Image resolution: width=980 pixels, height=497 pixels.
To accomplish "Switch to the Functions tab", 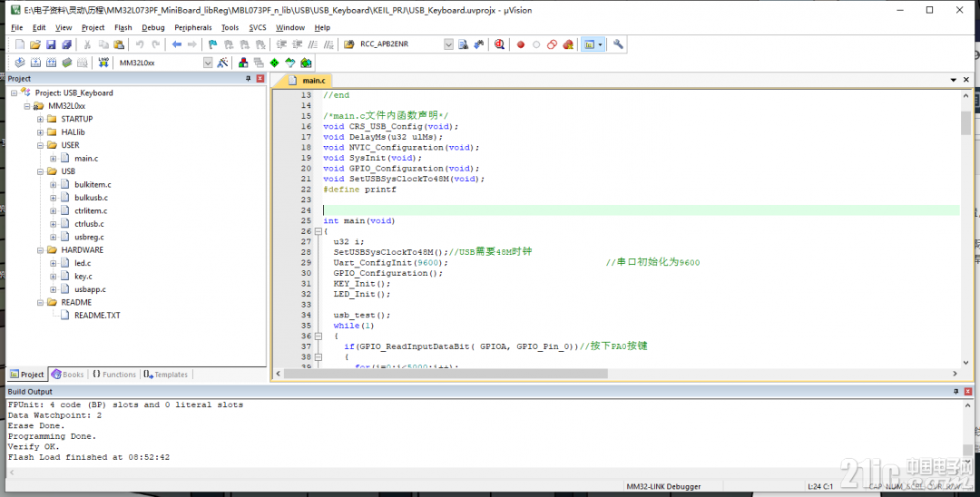I will [x=114, y=375].
